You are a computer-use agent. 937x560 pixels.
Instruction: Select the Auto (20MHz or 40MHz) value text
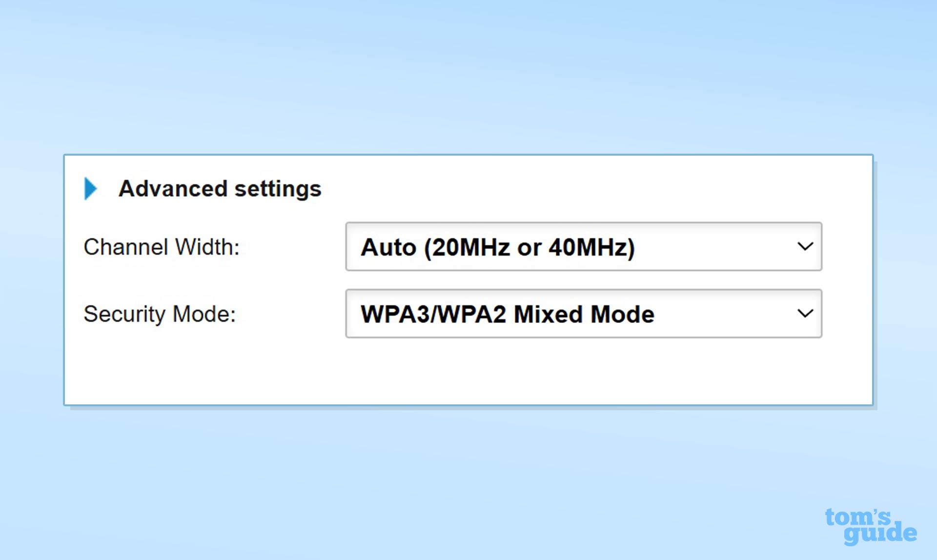pos(497,247)
